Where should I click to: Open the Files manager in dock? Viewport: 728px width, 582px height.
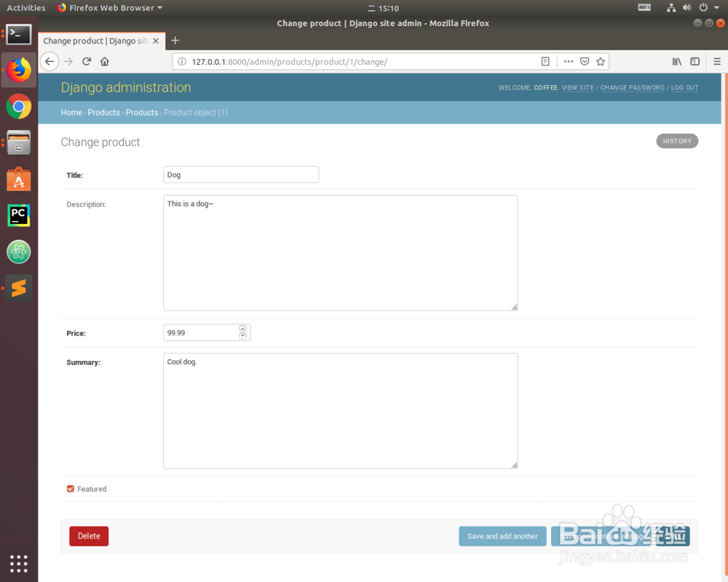19,143
